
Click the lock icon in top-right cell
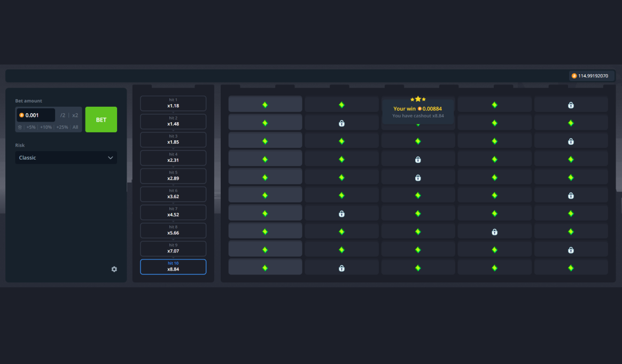click(571, 105)
